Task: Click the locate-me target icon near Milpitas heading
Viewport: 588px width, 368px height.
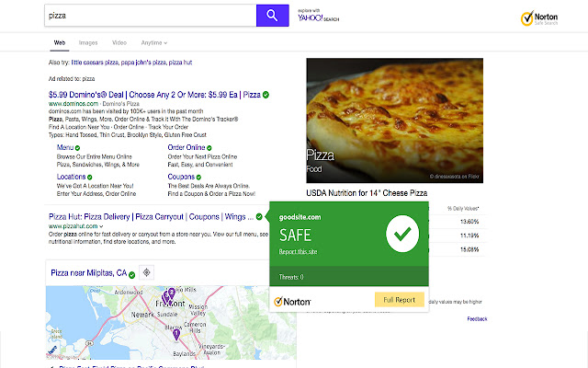Action: pos(146,273)
